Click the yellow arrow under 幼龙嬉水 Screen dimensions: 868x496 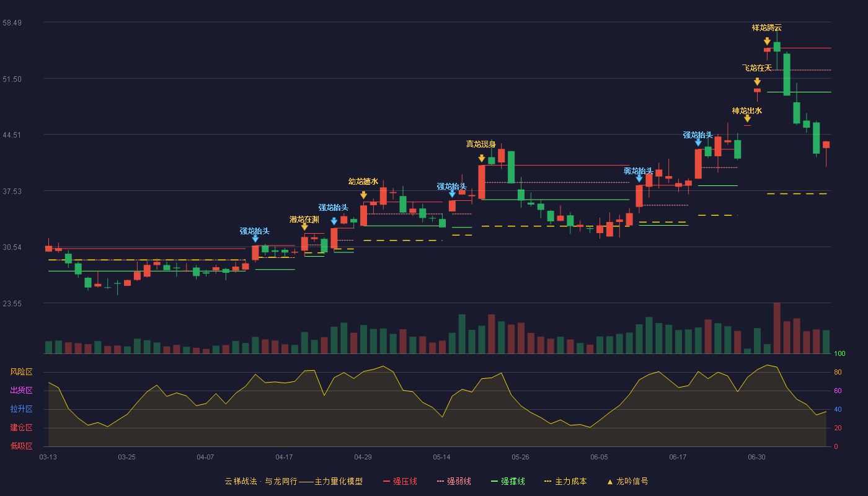[363, 195]
